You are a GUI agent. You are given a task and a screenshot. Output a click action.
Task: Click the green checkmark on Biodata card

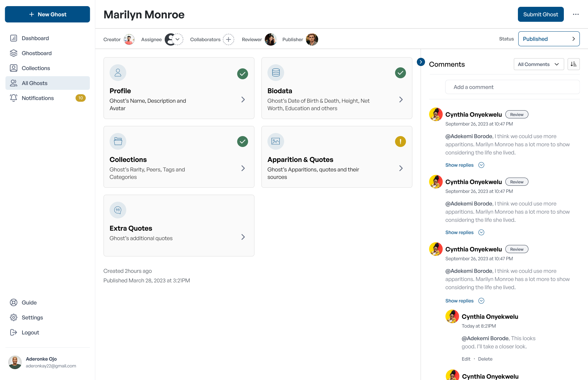[401, 73]
